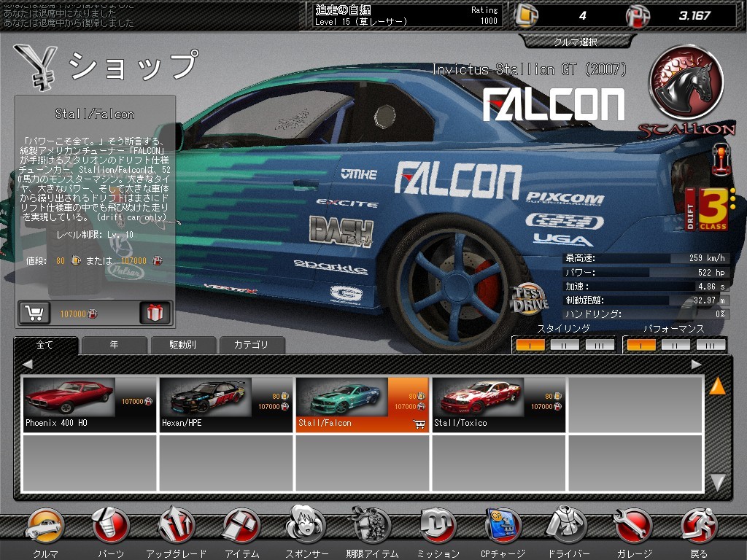Screen dimensions: 747x560
Task: Switch to the カテゴリ tab
Action: (x=252, y=345)
